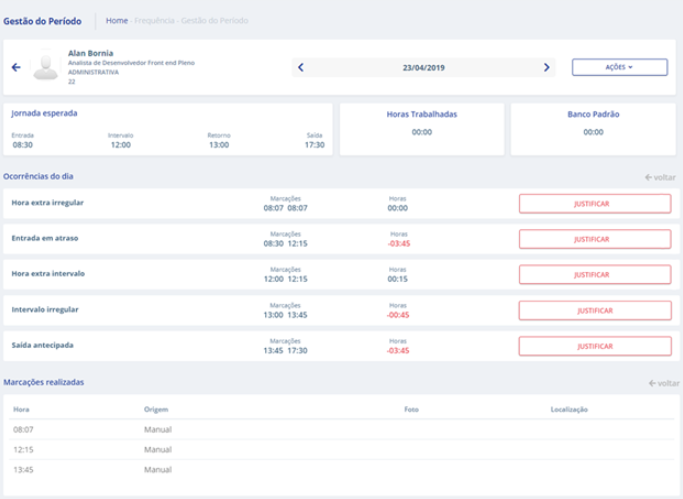Screen dimensions: 683x499
Task: Justify the Hora extra intervalo occurrence
Action: coord(594,275)
